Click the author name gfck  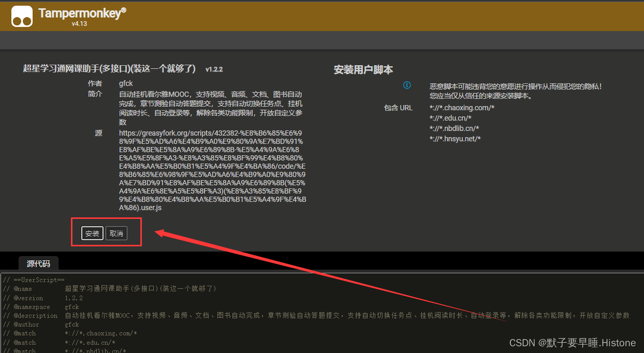(x=126, y=83)
